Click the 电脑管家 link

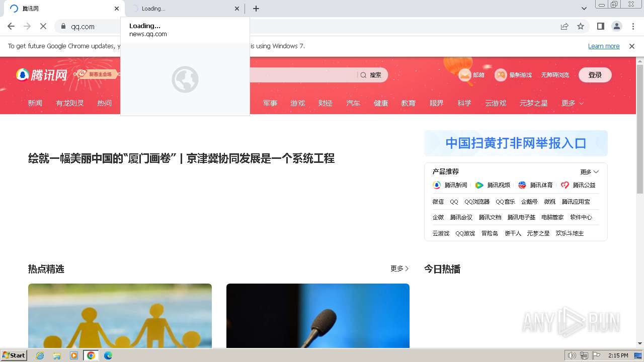pos(552,217)
